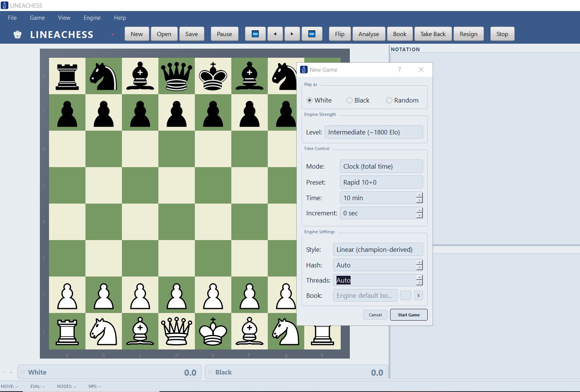
Task: Flip the chess board orientation
Action: [x=339, y=34]
